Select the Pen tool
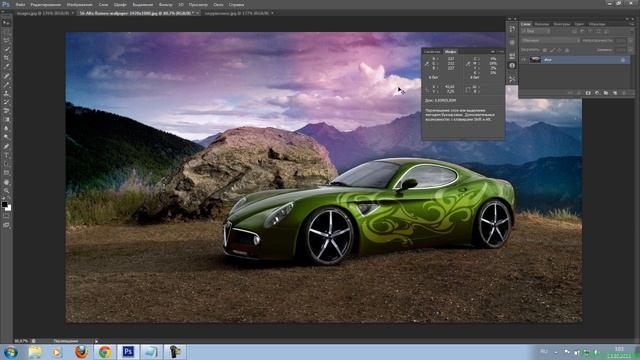The image size is (640, 360). 6,146
